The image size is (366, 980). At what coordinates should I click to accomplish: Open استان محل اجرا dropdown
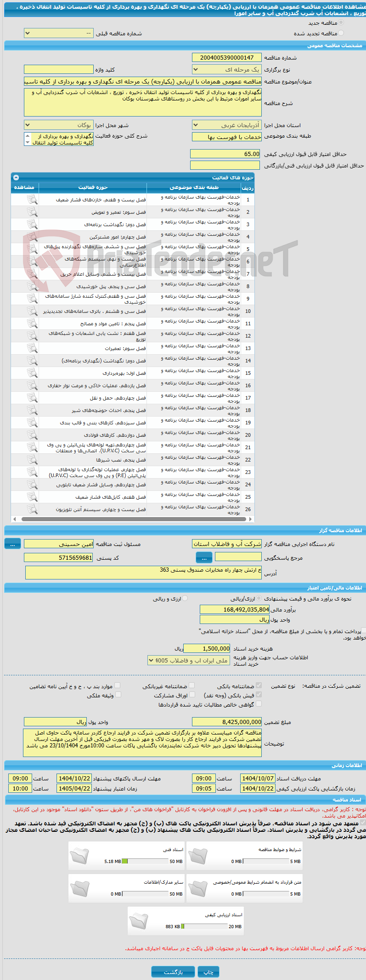(227, 125)
